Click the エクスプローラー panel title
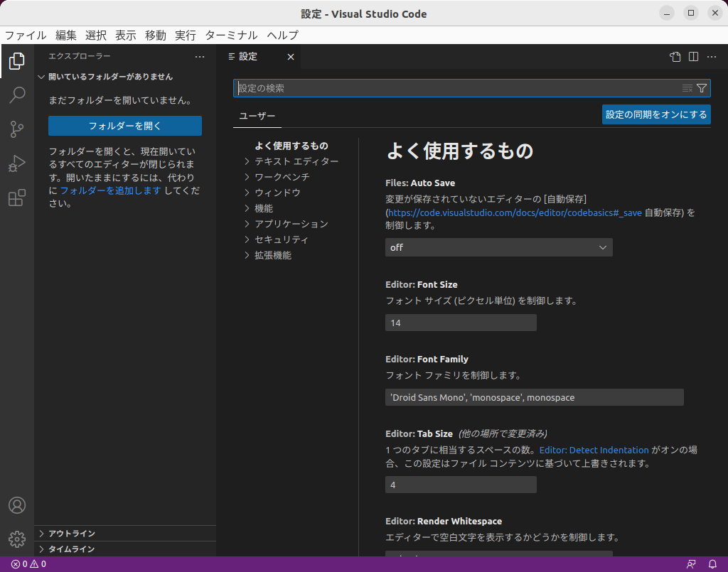Viewport: 728px width, 572px height. click(x=80, y=56)
